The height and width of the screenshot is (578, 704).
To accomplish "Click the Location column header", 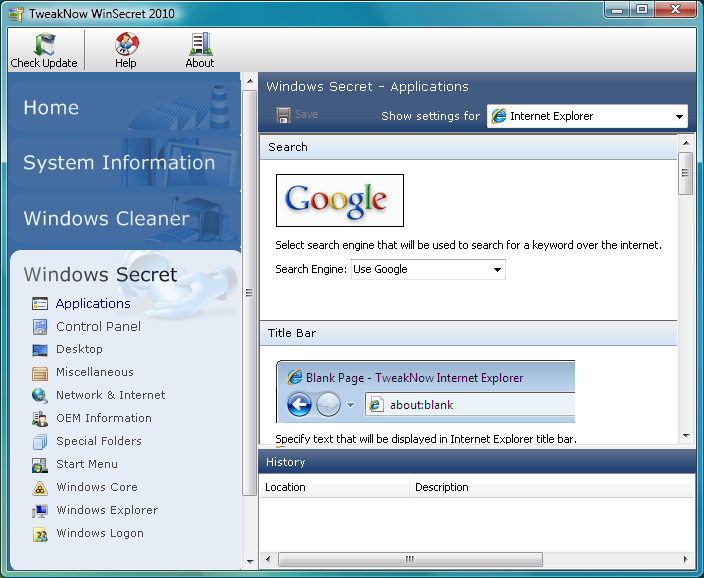I will point(334,487).
